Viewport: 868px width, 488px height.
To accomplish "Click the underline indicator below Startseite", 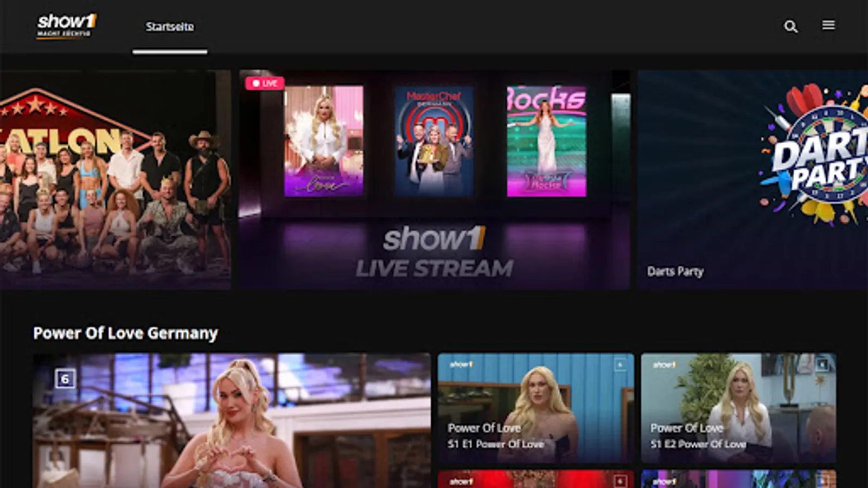I will tap(169, 52).
